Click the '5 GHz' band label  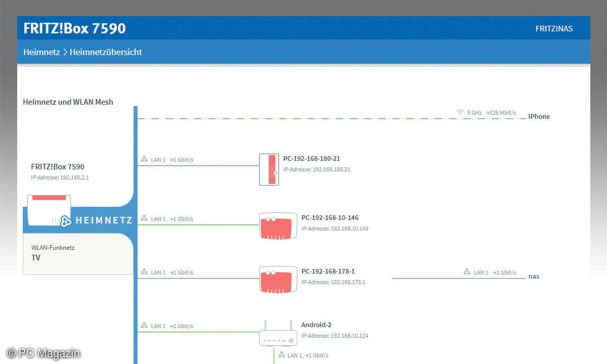474,113
